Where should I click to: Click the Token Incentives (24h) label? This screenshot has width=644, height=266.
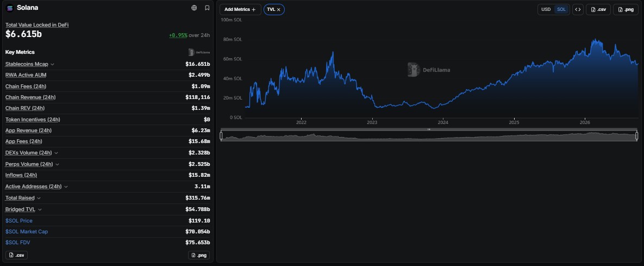tap(33, 120)
